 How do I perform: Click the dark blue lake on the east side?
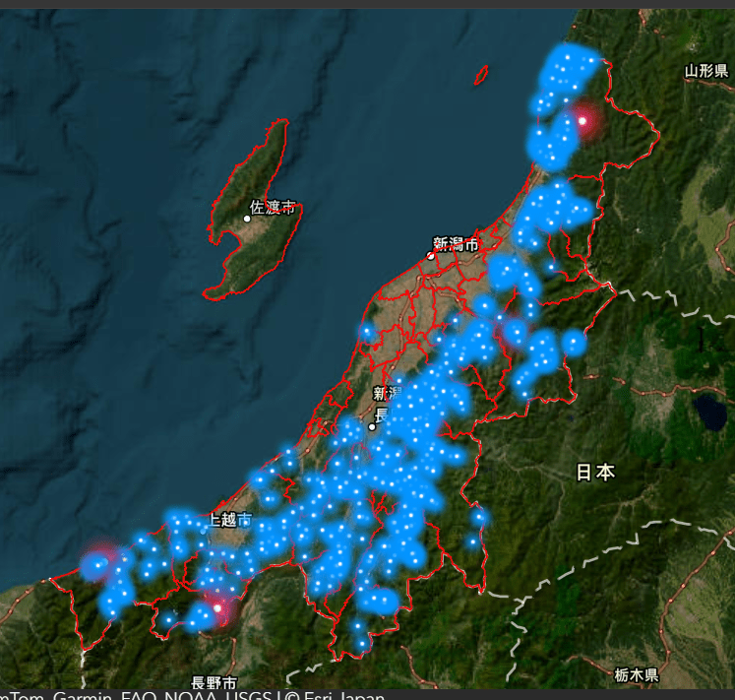707,411
